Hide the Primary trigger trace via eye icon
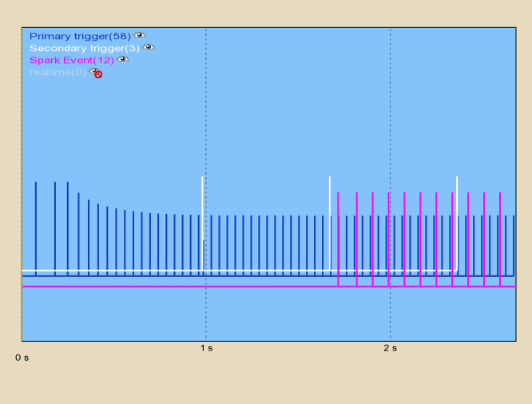The height and width of the screenshot is (404, 532). coord(140,35)
